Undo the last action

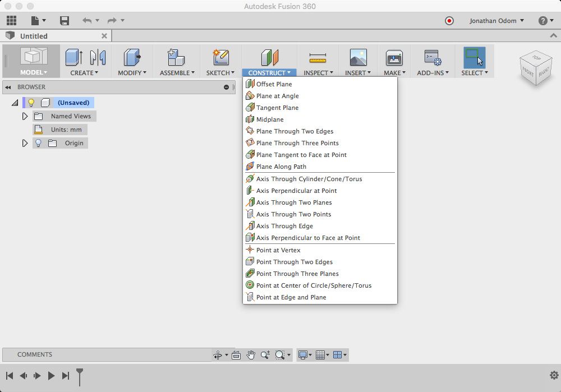[x=86, y=20]
